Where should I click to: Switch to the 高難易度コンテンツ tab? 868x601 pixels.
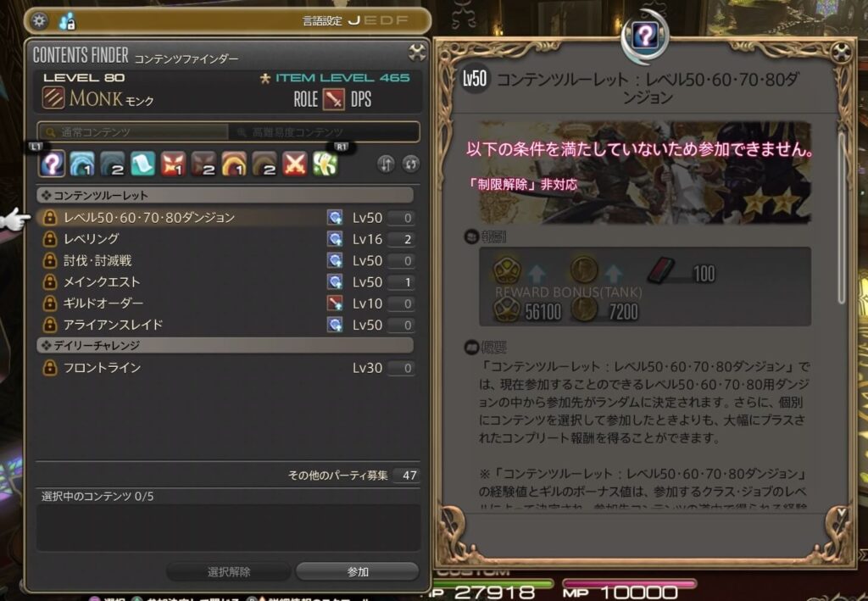[323, 132]
